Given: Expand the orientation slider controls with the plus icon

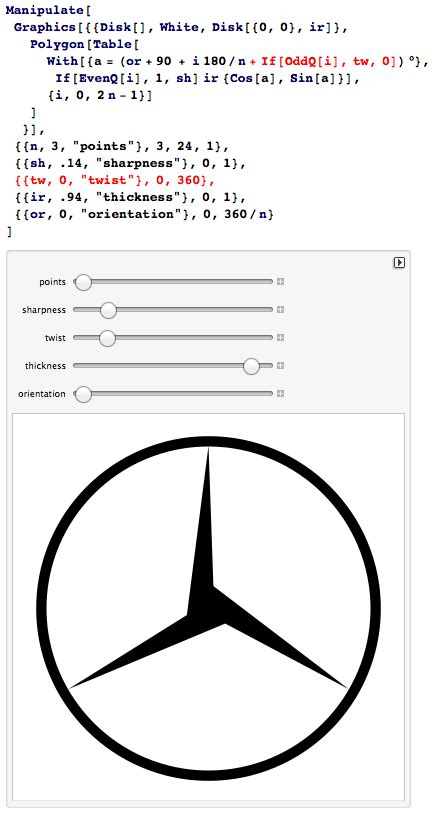Looking at the screenshot, I should point(280,394).
